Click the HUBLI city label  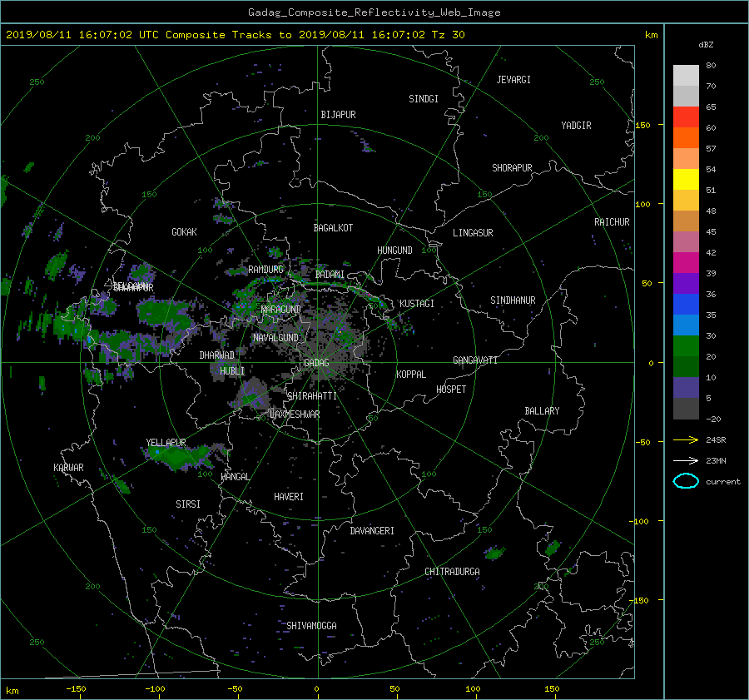232,370
